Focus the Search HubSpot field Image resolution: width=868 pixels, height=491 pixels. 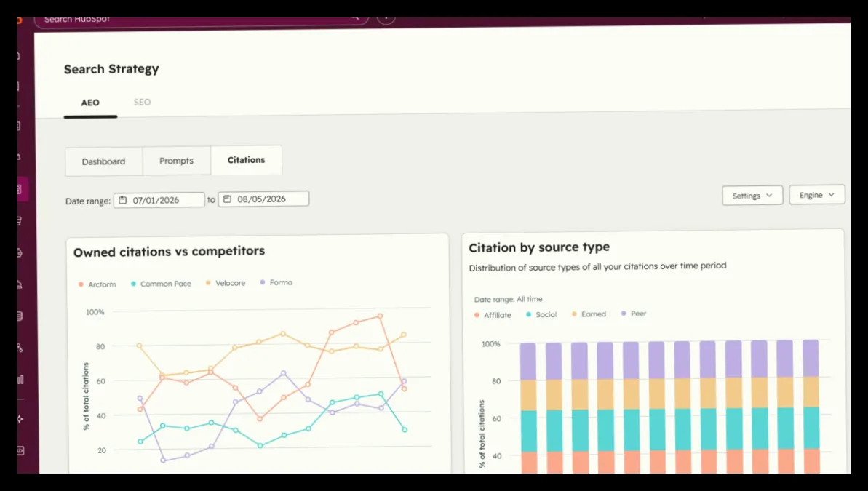201,20
